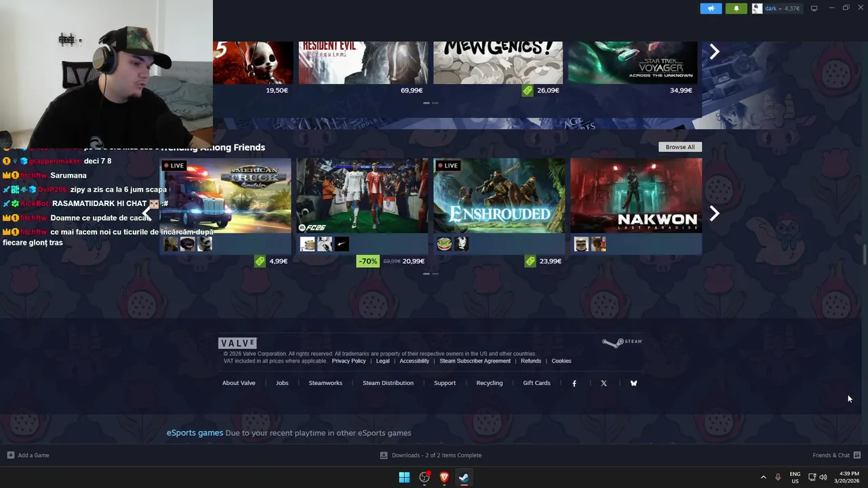868x488 pixels.
Task: Click first friend avatar under American Truck
Action: click(x=171, y=244)
